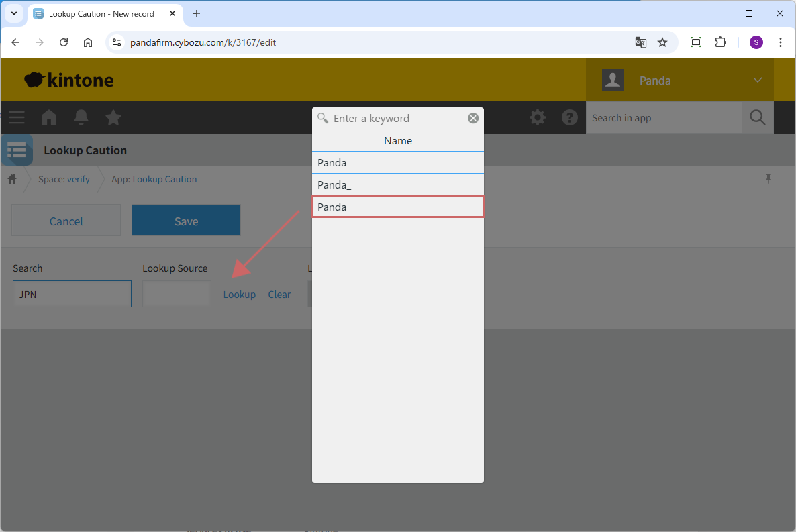Open Chrome's three-dot menu
The width and height of the screenshot is (796, 532).
(781, 42)
